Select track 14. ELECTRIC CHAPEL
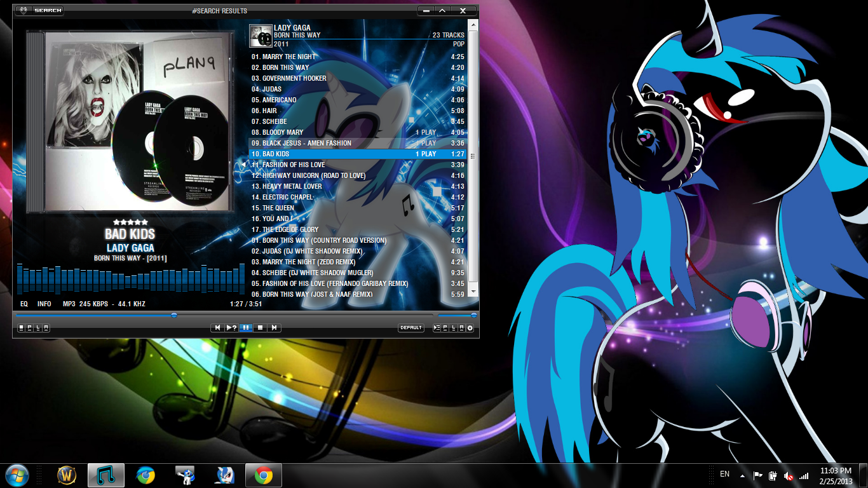Viewport: 868px width, 488px height. click(357, 197)
